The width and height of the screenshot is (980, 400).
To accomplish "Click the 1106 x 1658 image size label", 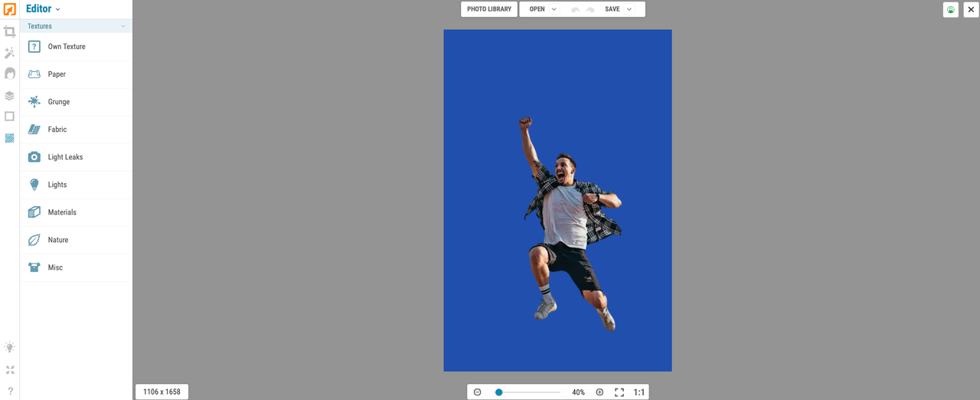I will (x=162, y=392).
